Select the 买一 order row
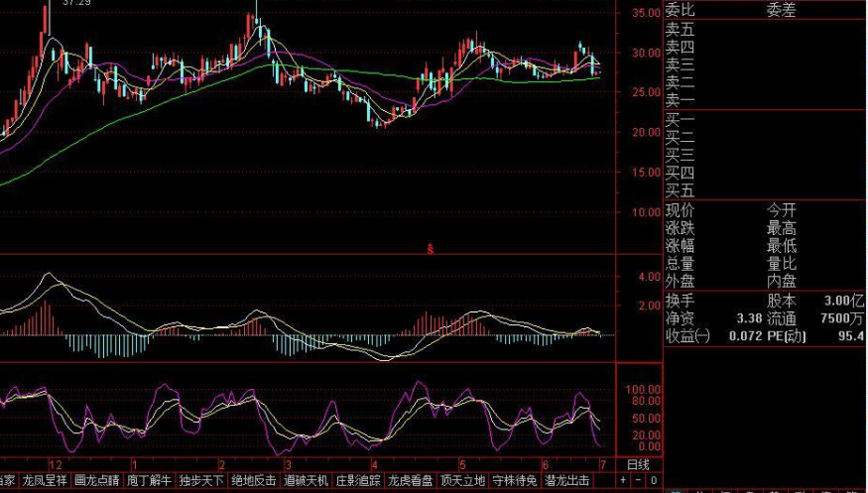The image size is (868, 493). pos(766,119)
